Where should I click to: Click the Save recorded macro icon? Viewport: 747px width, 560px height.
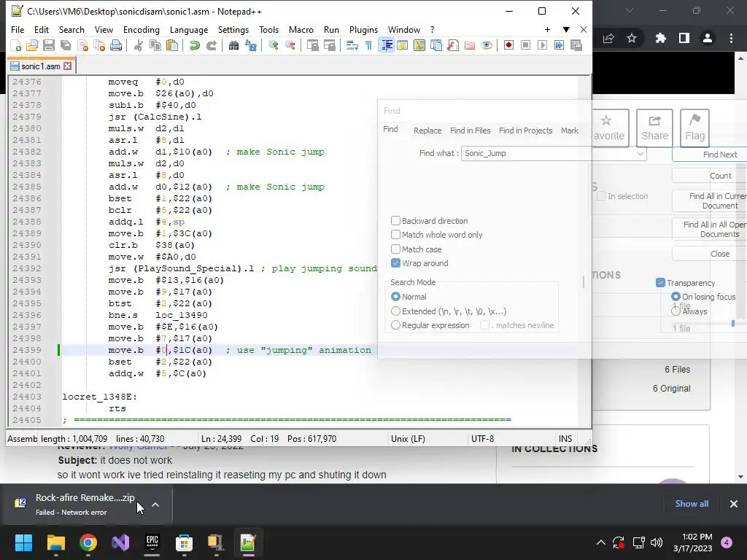click(576, 45)
